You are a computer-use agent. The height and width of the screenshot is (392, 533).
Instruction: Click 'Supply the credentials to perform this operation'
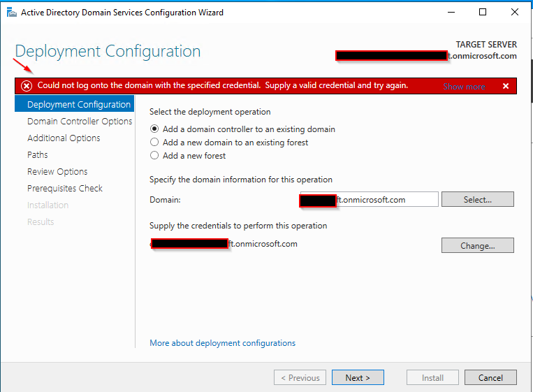pyautogui.click(x=238, y=226)
